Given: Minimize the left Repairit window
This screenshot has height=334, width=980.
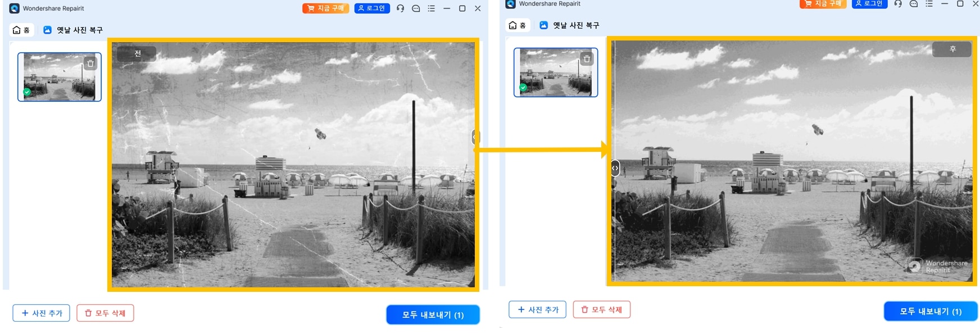Looking at the screenshot, I should 447,8.
